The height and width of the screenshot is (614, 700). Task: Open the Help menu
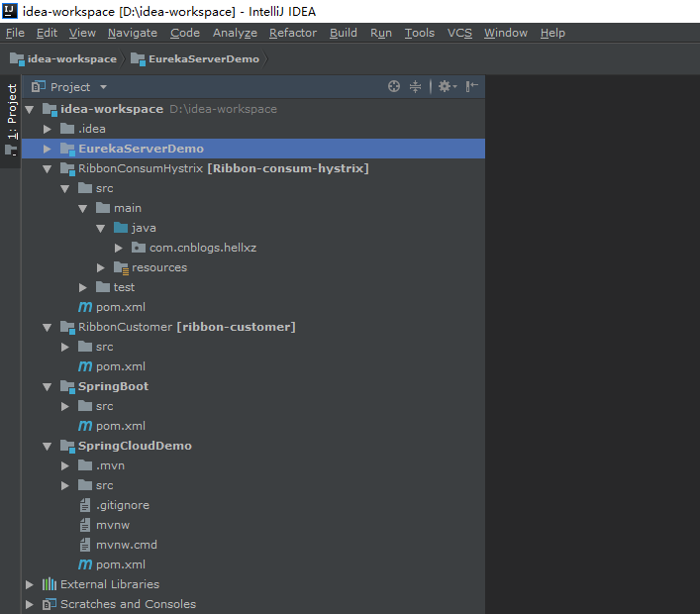pos(552,33)
